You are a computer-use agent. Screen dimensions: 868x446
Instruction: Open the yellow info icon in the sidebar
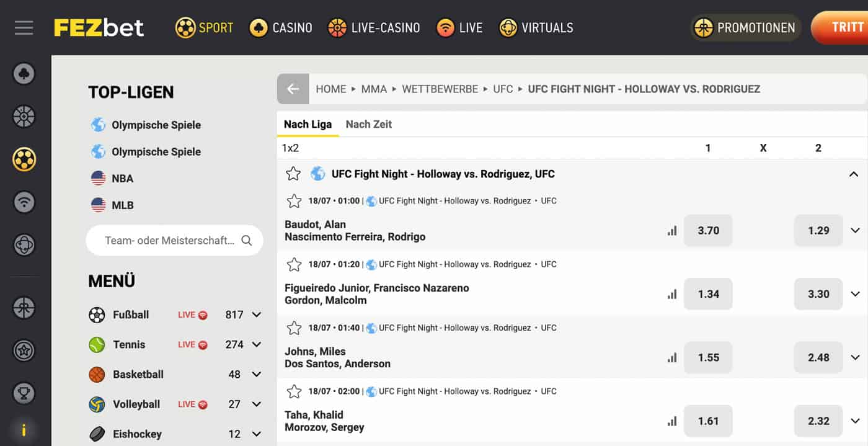coord(24,430)
